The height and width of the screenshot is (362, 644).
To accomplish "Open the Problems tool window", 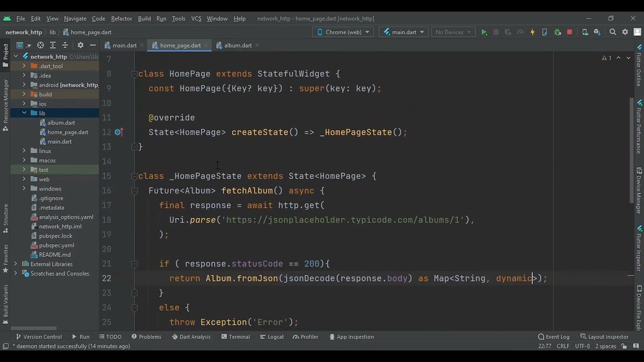I will pyautogui.click(x=146, y=337).
